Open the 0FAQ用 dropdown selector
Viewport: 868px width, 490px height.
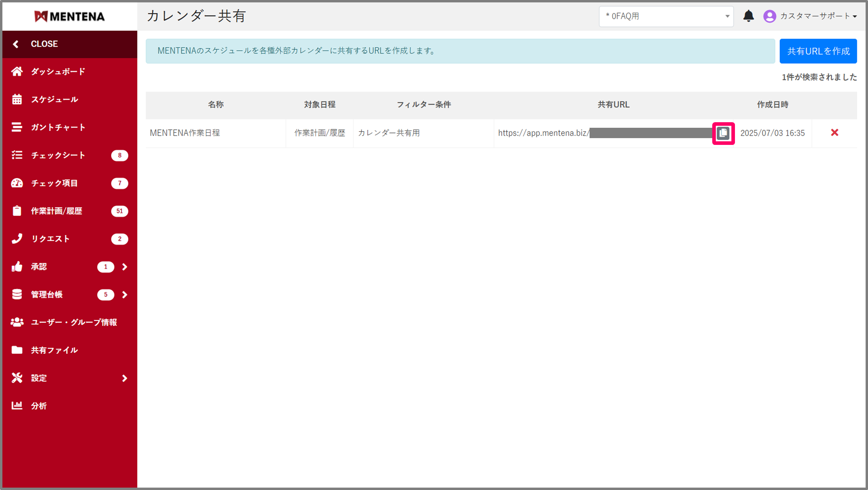[666, 16]
